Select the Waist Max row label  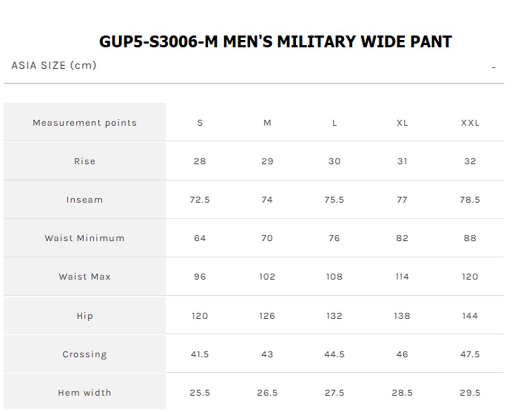click(x=84, y=277)
